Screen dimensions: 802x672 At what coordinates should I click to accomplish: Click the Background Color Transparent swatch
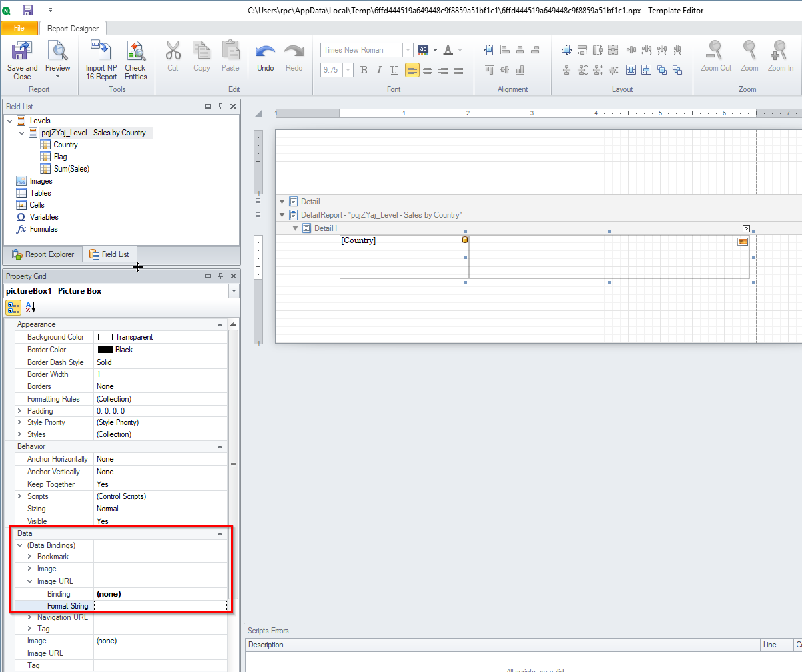[105, 337]
